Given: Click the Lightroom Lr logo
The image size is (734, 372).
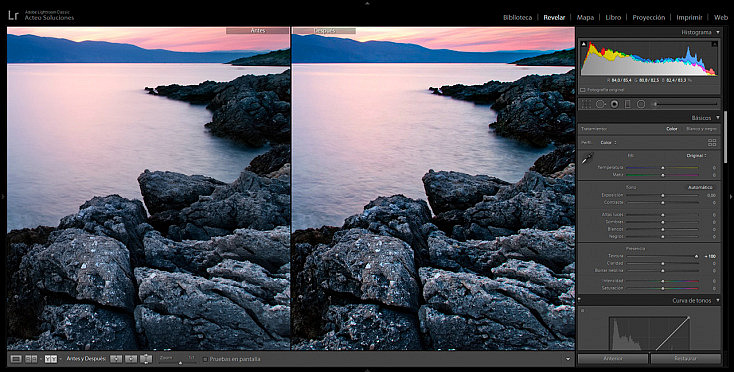Looking at the screenshot, I should tap(13, 15).
